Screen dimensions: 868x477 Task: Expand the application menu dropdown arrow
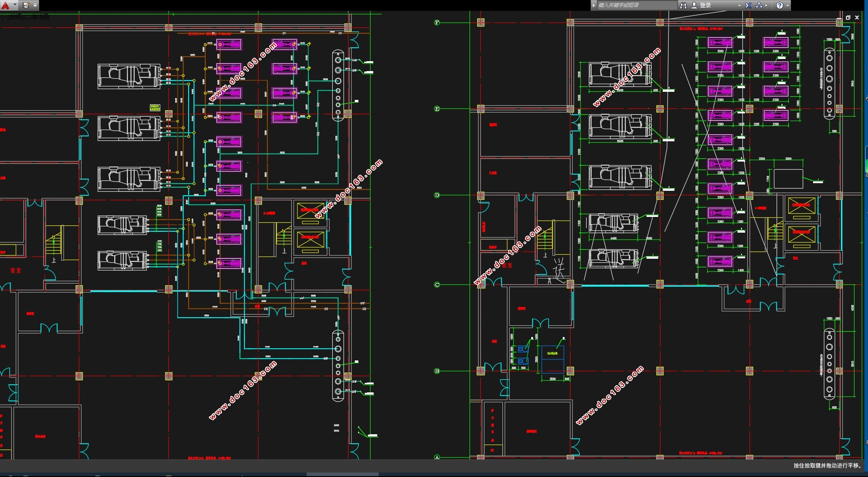click(15, 5)
